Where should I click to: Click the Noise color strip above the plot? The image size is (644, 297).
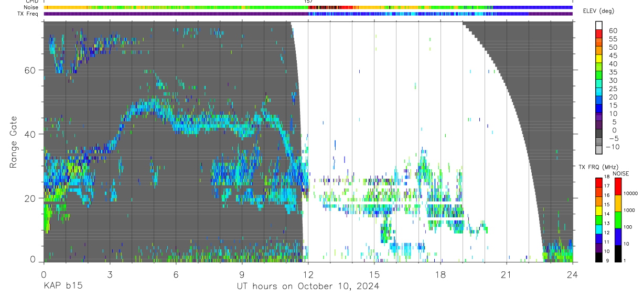point(308,7)
